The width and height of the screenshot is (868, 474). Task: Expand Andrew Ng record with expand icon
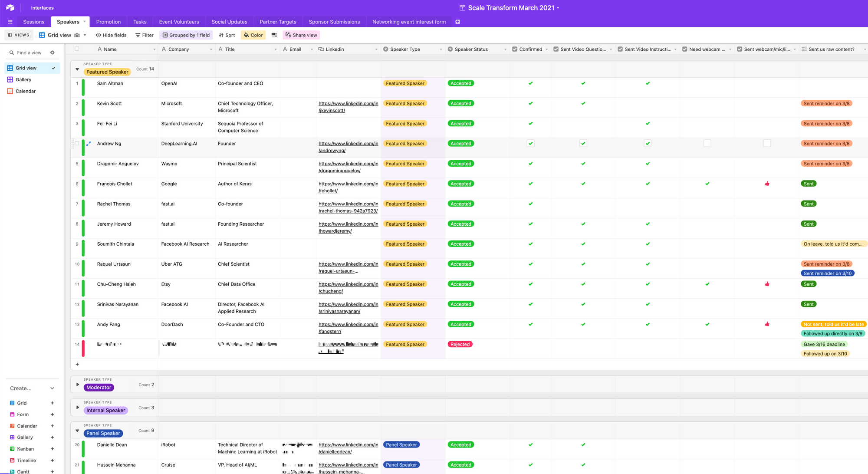pyautogui.click(x=89, y=144)
